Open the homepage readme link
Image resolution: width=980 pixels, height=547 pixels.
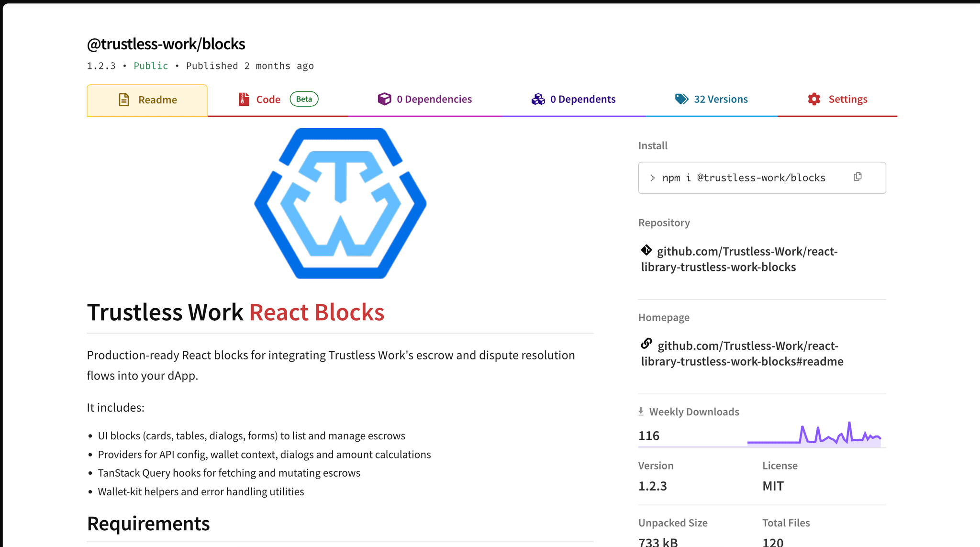pos(743,353)
